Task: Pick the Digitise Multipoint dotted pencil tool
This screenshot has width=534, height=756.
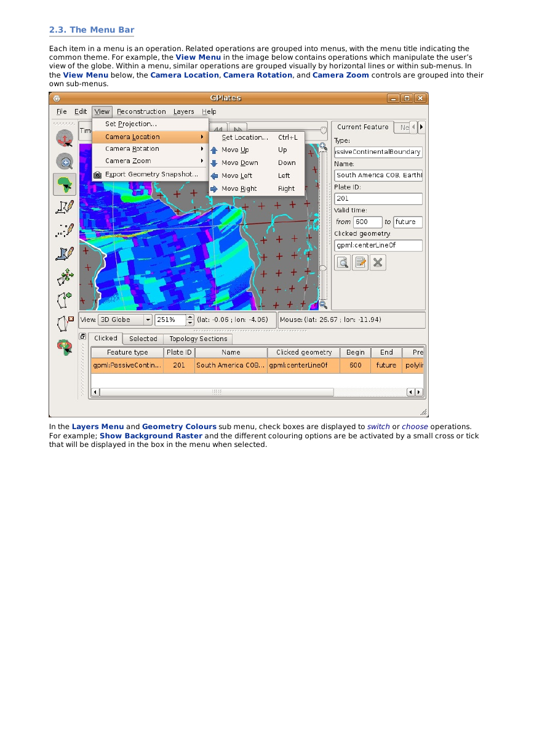Action: [65, 231]
